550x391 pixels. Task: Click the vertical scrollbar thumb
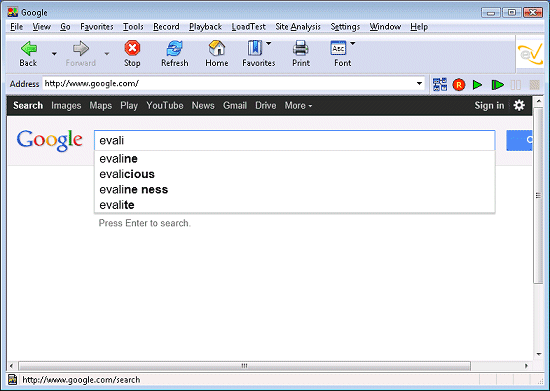[x=538, y=195]
